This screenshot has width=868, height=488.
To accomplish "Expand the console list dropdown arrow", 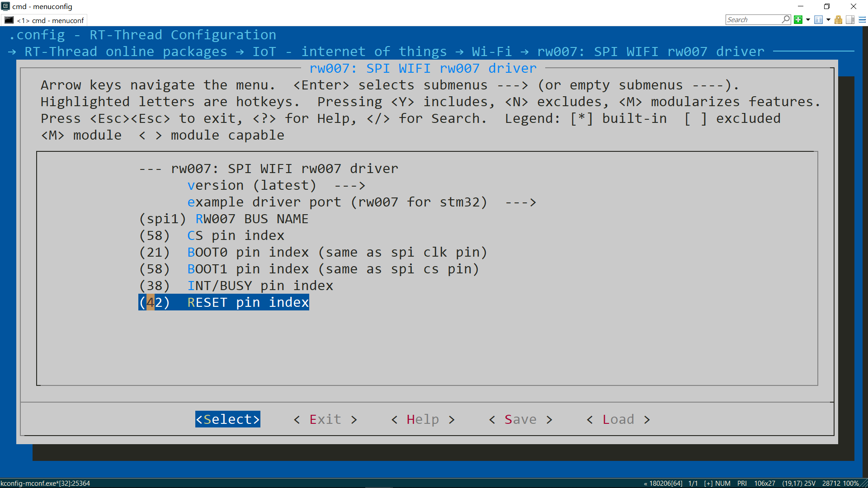I will 828,20.
